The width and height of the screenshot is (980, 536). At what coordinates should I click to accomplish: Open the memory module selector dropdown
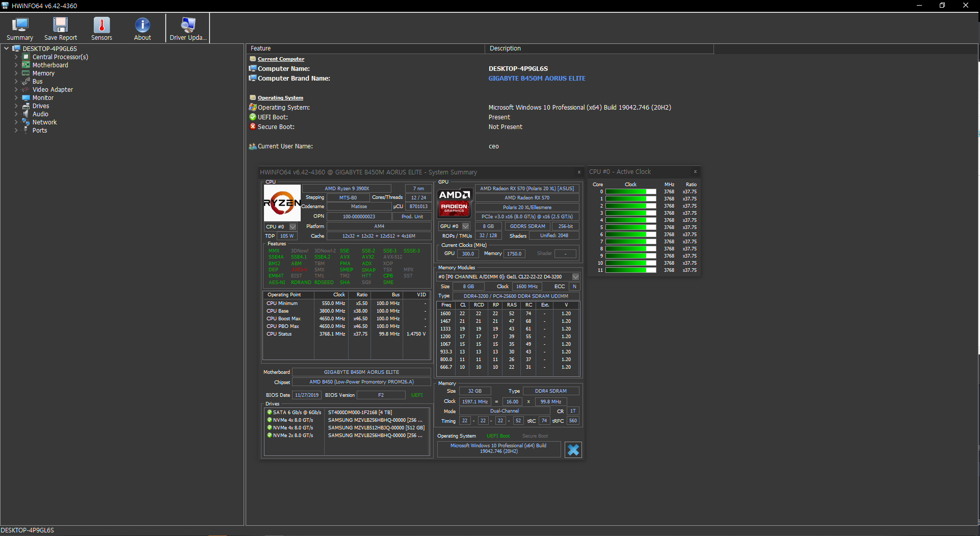[x=576, y=276]
